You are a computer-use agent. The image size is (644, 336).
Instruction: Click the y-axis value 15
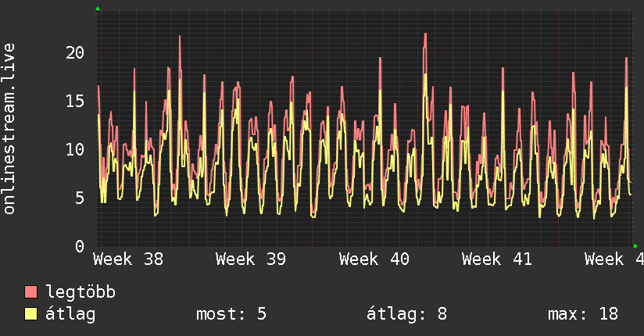(x=75, y=101)
